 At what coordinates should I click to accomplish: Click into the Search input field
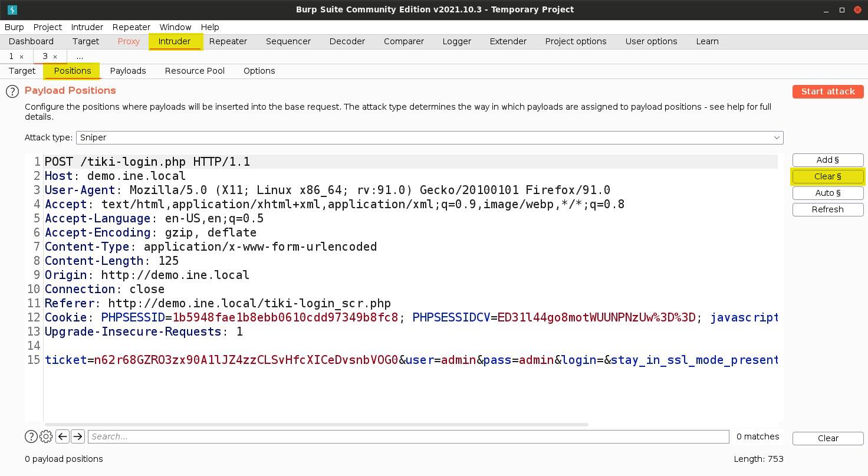408,436
